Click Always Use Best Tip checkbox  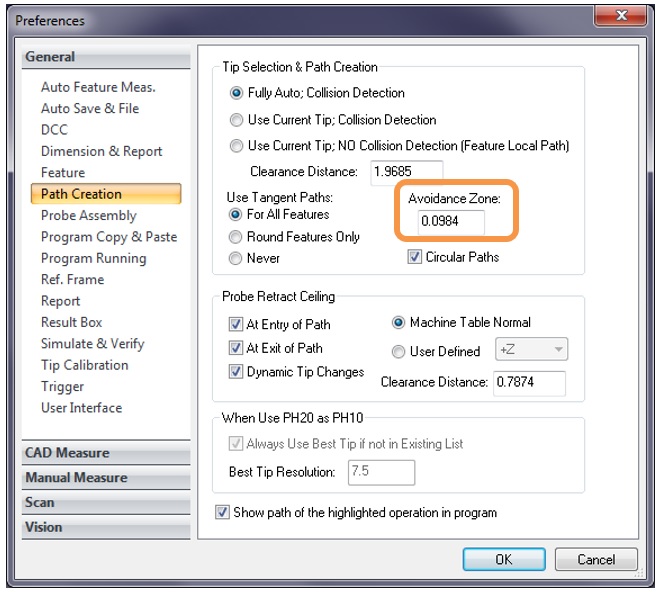pos(235,443)
